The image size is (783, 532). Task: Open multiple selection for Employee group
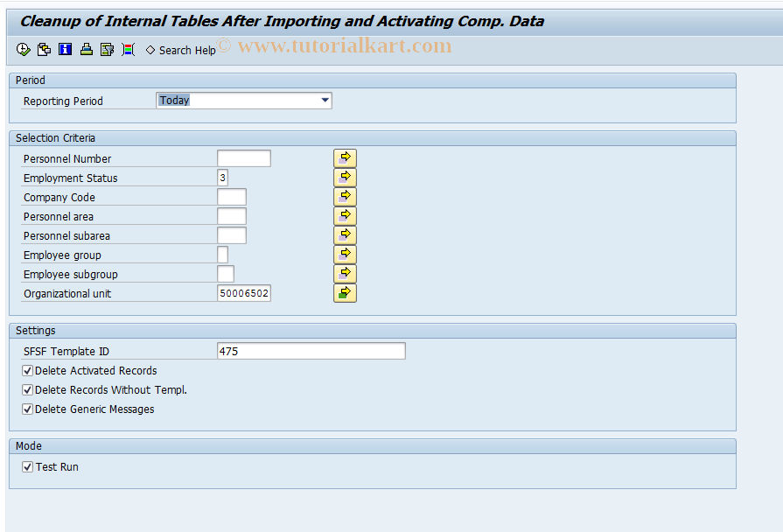[345, 255]
